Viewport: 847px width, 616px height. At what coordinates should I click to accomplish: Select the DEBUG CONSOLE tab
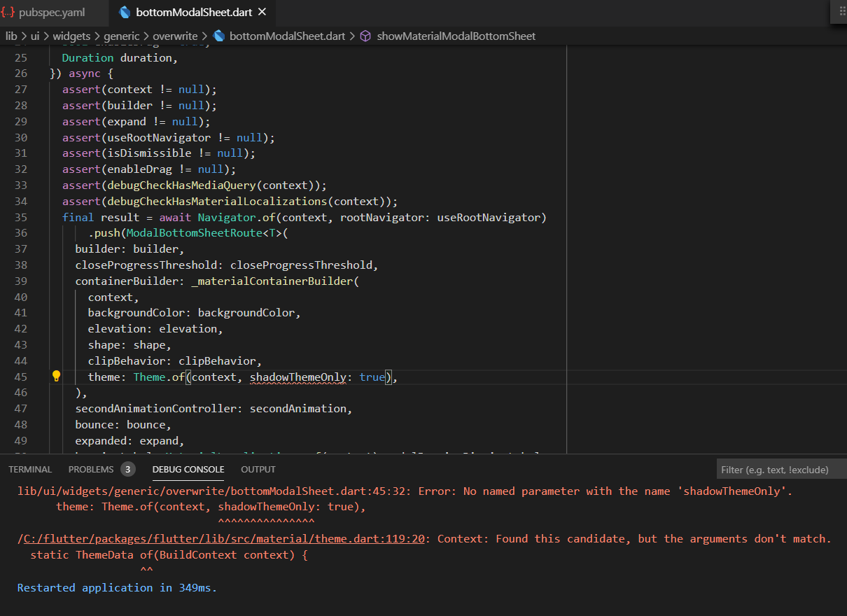tap(188, 469)
